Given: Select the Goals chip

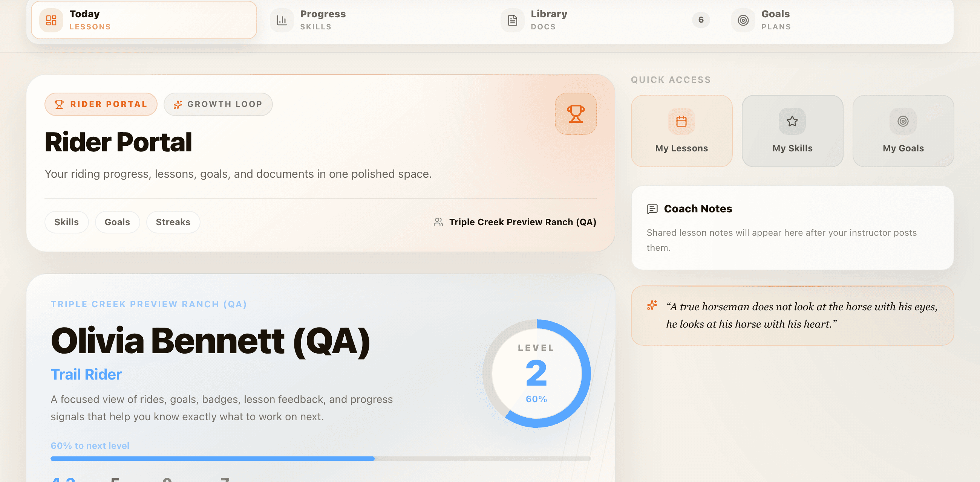Looking at the screenshot, I should (x=117, y=222).
